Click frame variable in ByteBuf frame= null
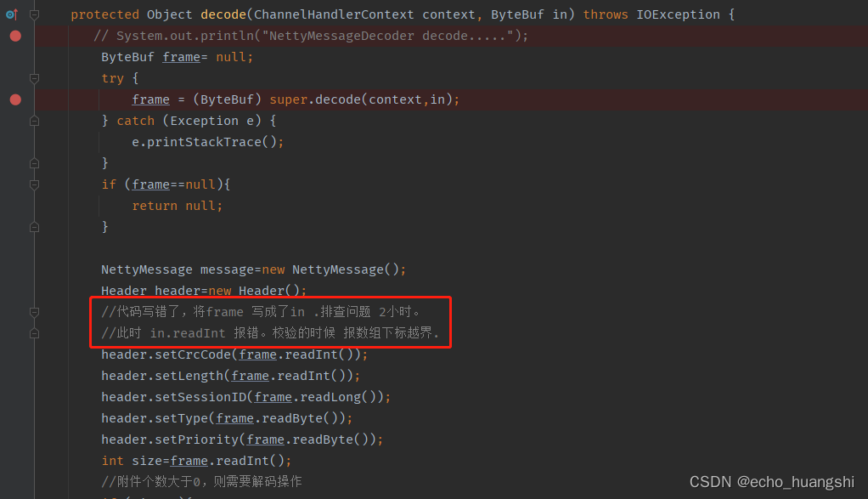 click(181, 57)
